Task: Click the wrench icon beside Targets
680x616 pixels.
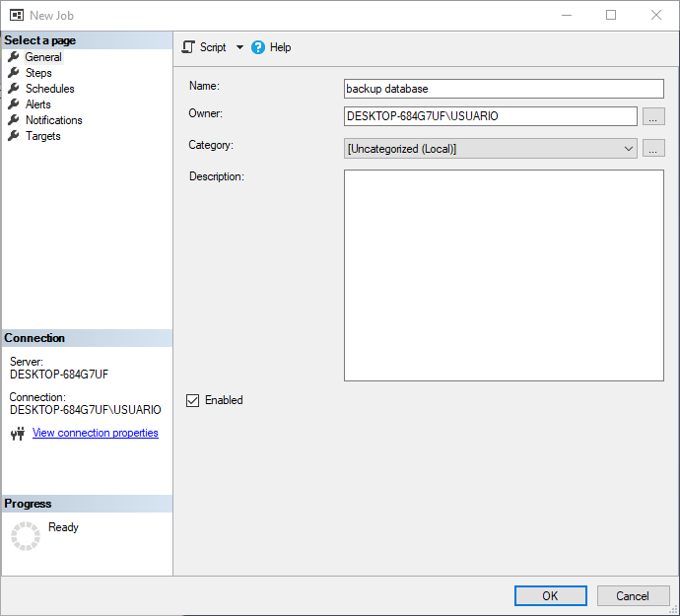Action: click(14, 136)
